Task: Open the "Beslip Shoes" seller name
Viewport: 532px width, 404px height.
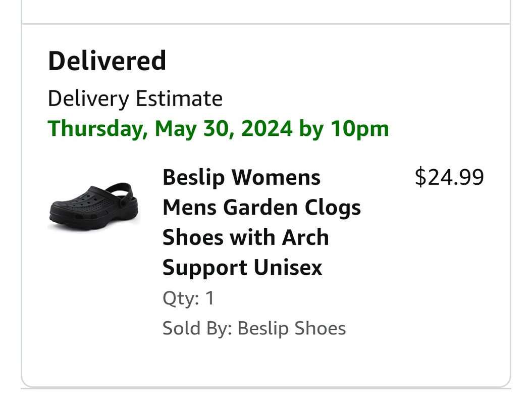Action: tap(291, 328)
